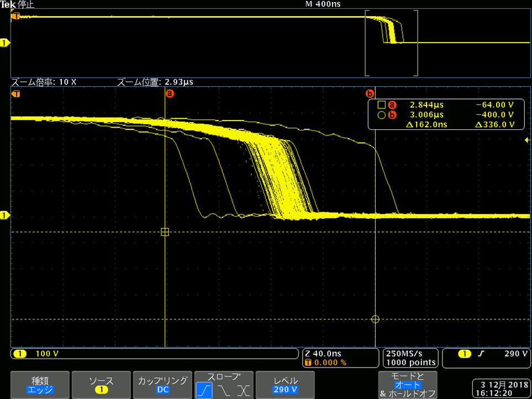Click the trigger level arrow on the right edge

(527, 140)
